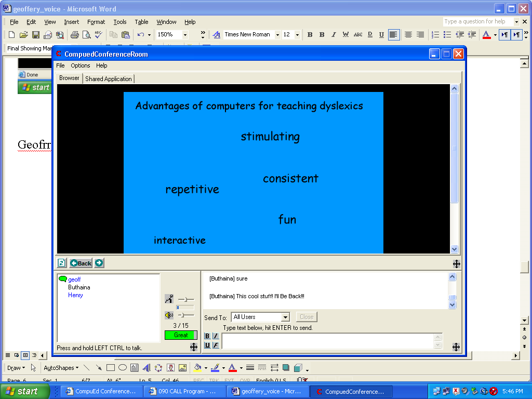
Task: Expand the Undo history arrow
Action: click(x=149, y=35)
